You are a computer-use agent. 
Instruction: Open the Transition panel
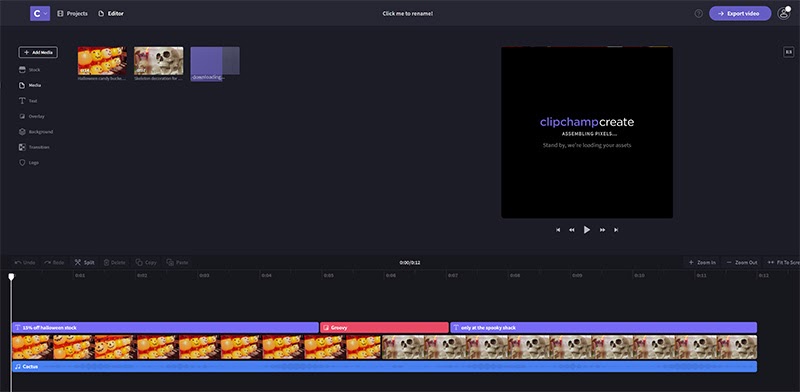pos(34,147)
